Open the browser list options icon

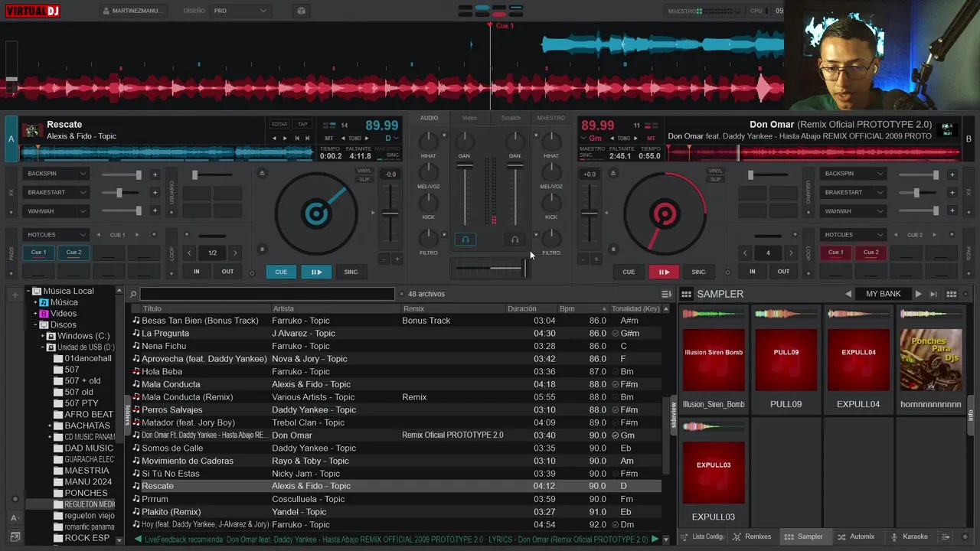point(666,294)
